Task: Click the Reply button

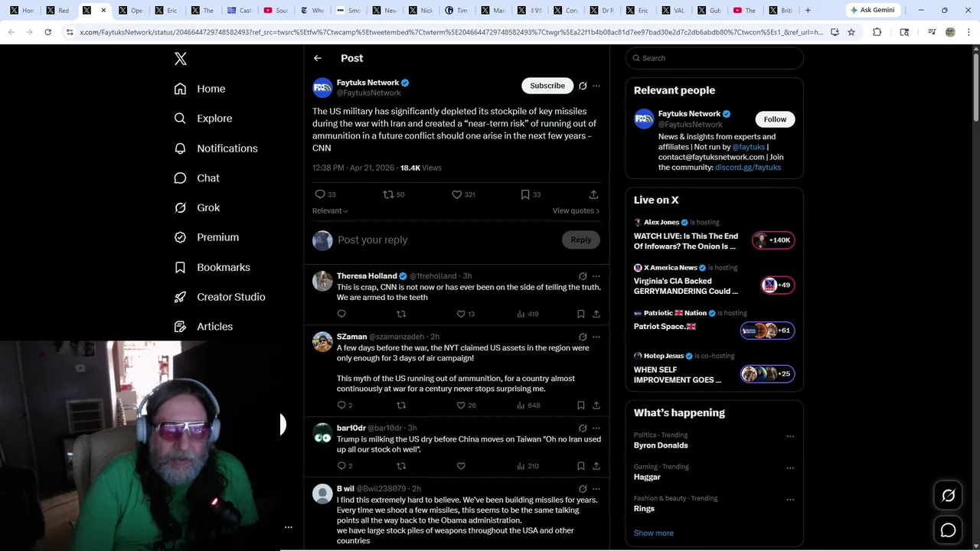Action: (x=581, y=240)
